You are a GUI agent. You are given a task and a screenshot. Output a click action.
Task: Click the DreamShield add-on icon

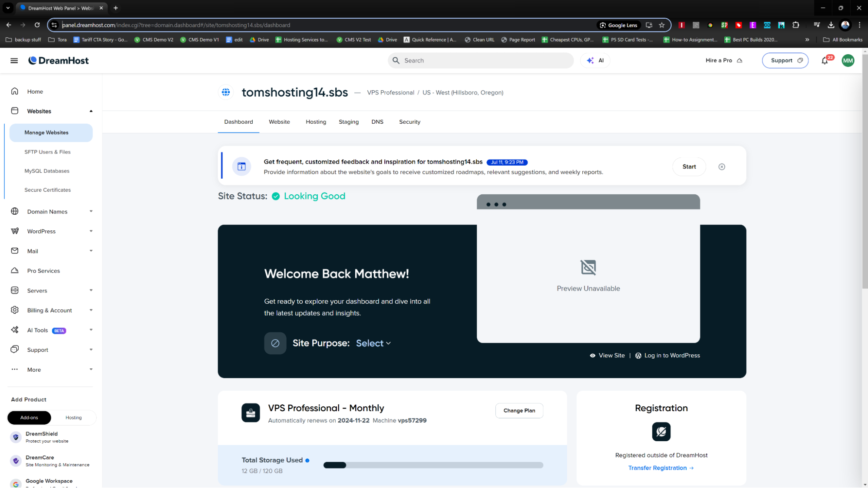(16, 437)
